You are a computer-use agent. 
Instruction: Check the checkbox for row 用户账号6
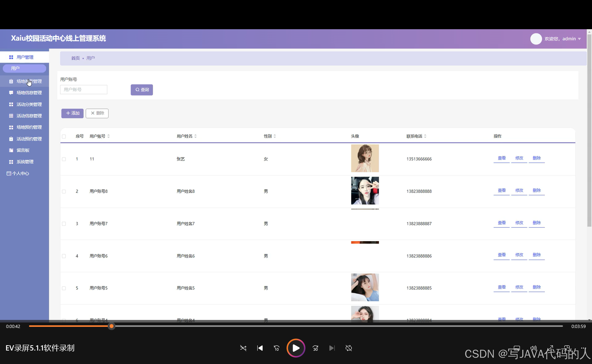[x=64, y=256]
